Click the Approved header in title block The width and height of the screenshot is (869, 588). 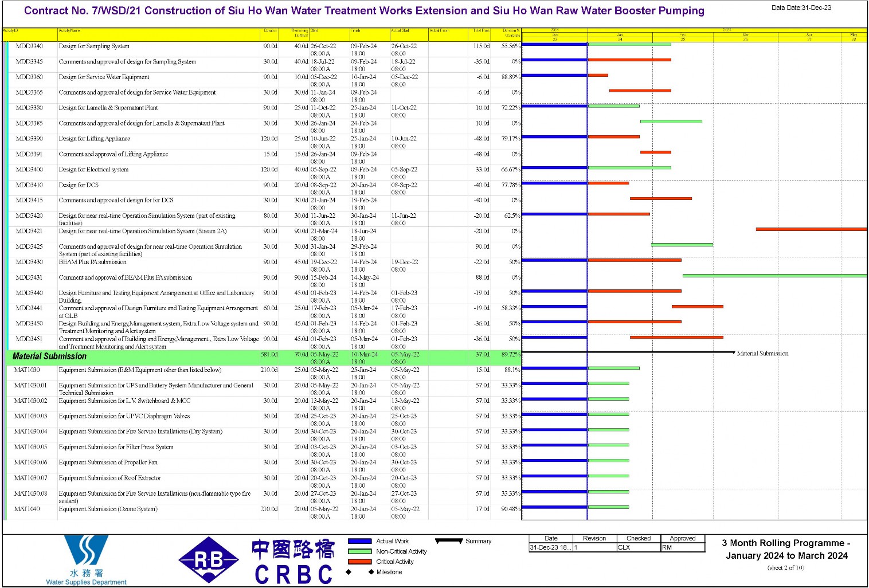(683, 538)
